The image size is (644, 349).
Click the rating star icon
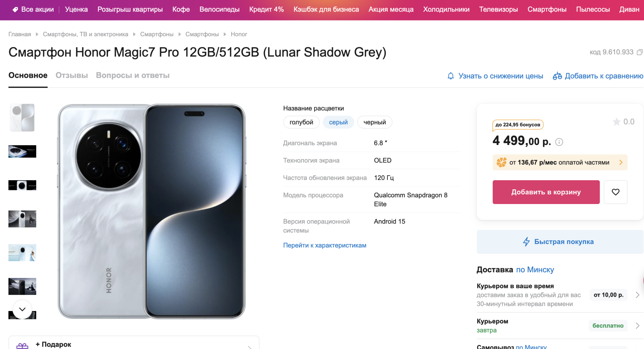coord(616,122)
